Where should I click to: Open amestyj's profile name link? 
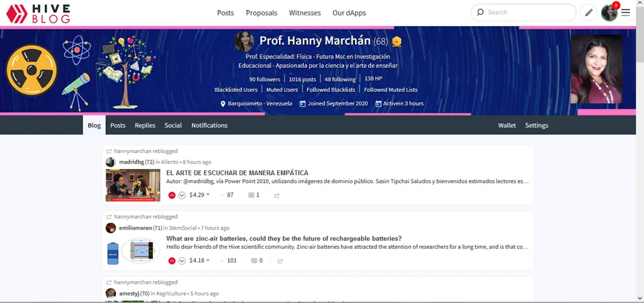pyautogui.click(x=129, y=293)
